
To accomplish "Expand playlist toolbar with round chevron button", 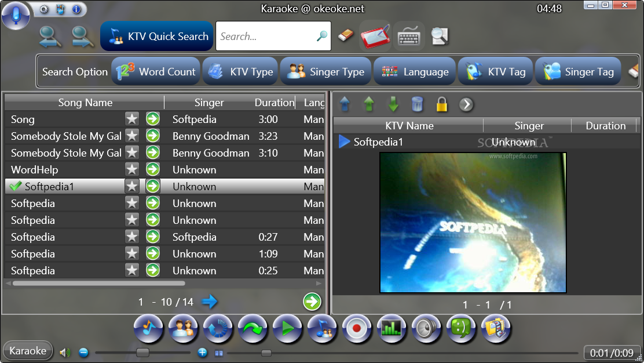I will tap(466, 104).
